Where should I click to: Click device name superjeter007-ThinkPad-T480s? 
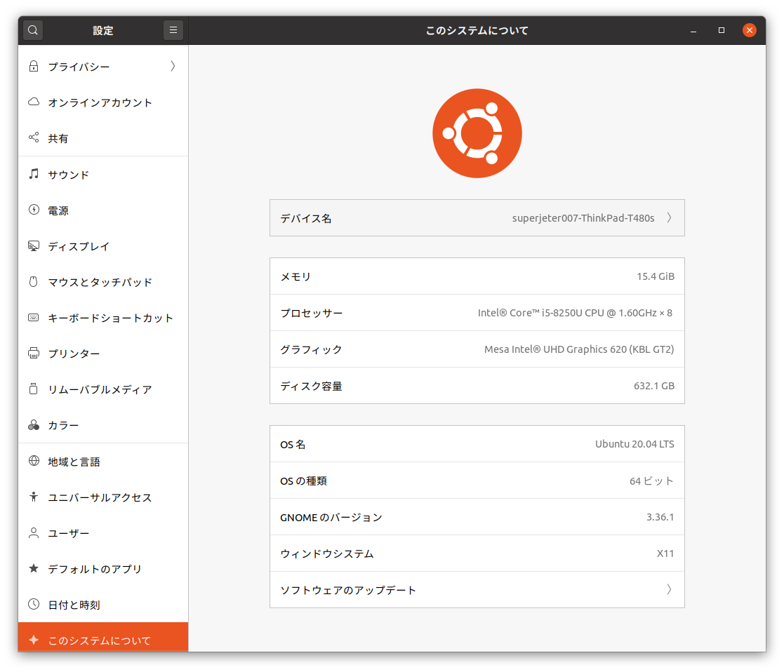[x=583, y=218]
